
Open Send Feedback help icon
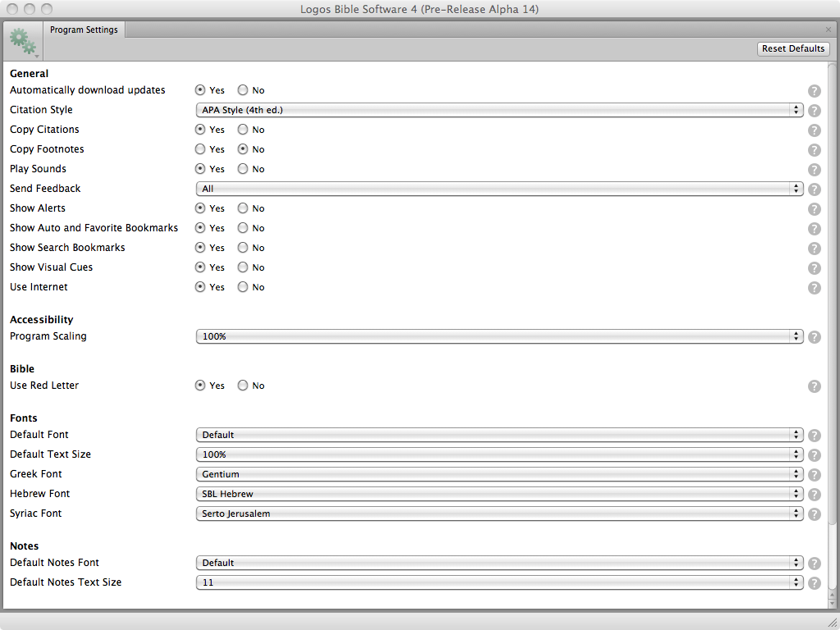click(815, 189)
